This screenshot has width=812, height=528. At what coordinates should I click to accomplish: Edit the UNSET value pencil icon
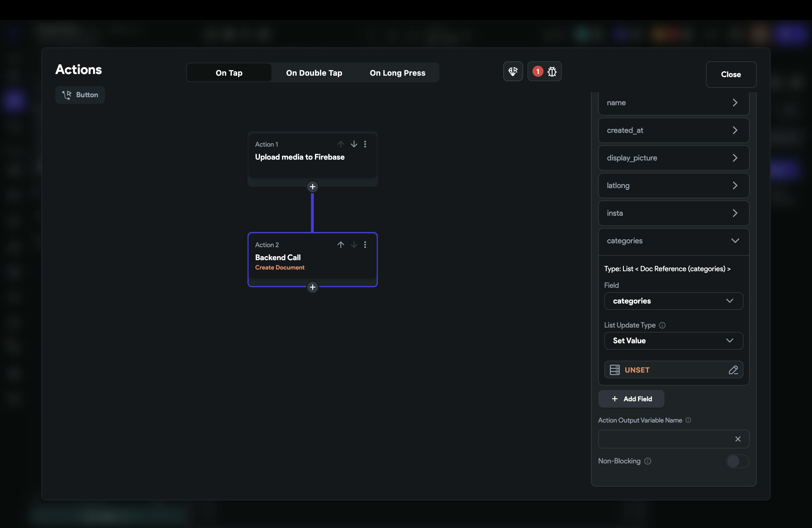click(733, 370)
